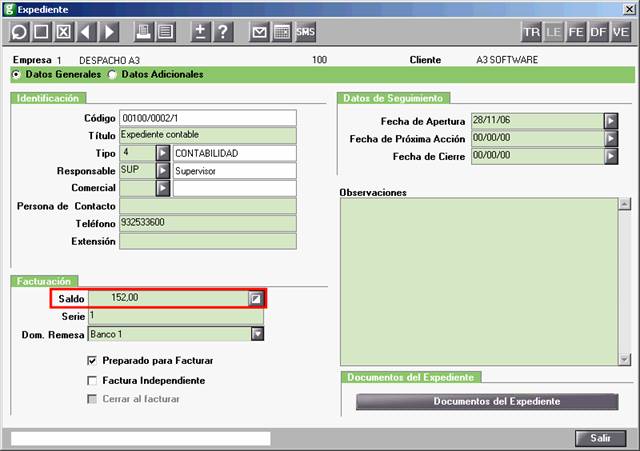
Task: Click the Título field
Action: coord(208,135)
